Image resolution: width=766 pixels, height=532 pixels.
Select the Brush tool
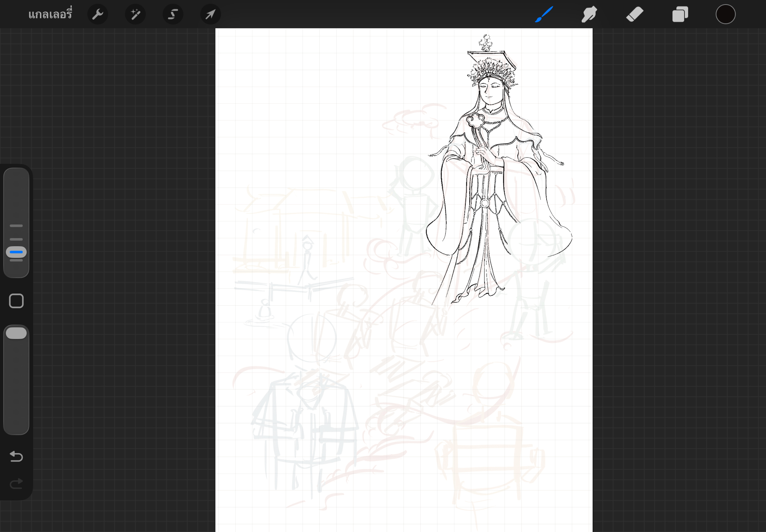[544, 15]
